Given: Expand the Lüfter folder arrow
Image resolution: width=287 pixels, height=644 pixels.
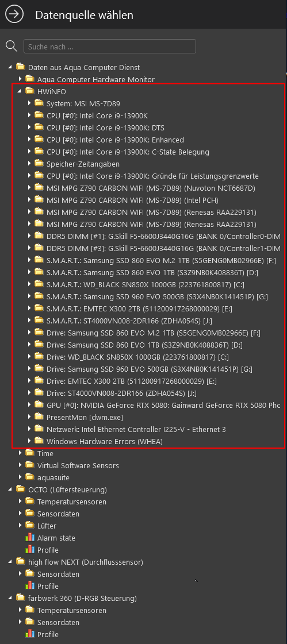Looking at the screenshot, I should 20,526.
